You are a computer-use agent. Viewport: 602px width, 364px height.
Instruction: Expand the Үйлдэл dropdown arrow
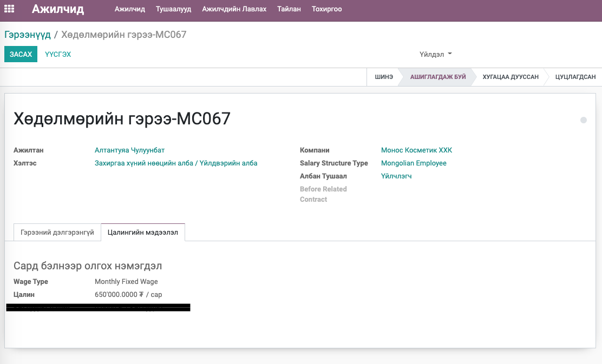coord(449,54)
